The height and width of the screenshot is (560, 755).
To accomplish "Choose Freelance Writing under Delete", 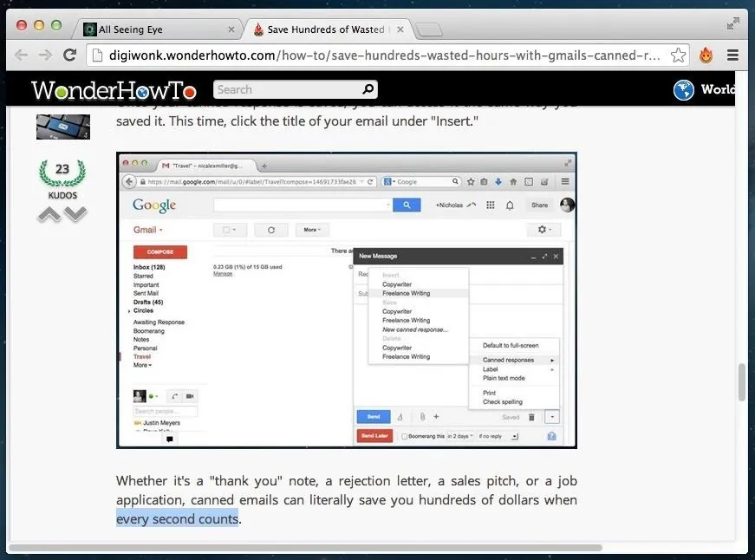I will click(407, 357).
